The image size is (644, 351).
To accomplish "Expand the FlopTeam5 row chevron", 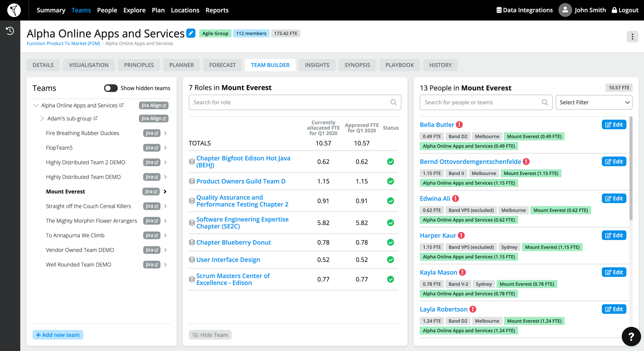I will pos(166,148).
